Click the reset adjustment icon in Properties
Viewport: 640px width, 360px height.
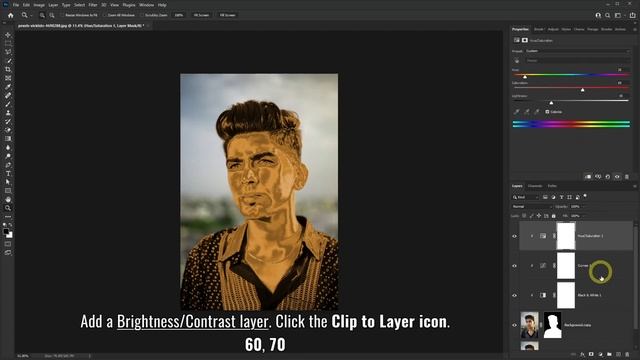(x=608, y=177)
